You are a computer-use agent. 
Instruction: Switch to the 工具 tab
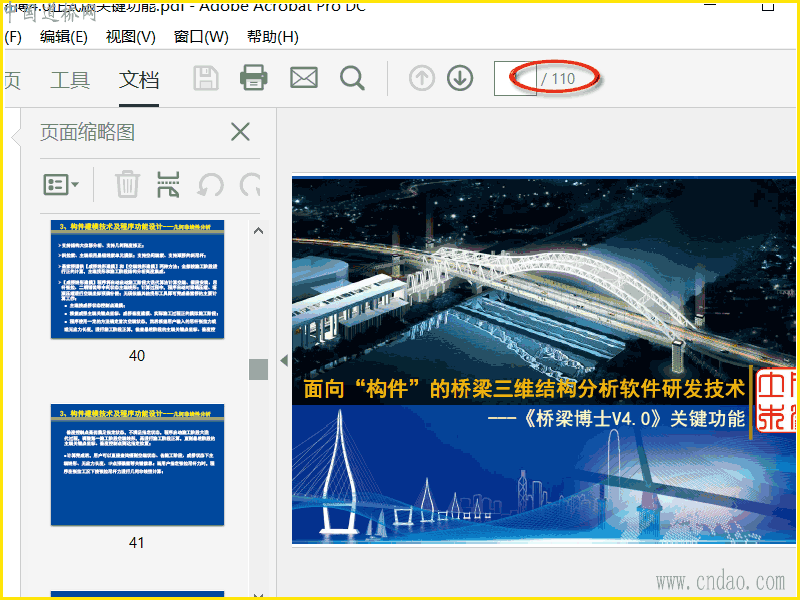click(x=70, y=80)
